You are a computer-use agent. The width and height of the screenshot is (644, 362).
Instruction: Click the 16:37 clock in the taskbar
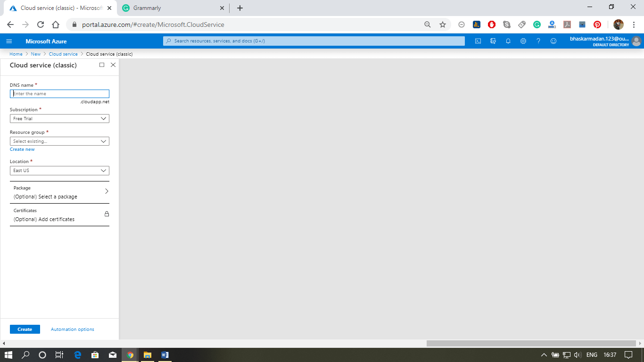pos(610,355)
